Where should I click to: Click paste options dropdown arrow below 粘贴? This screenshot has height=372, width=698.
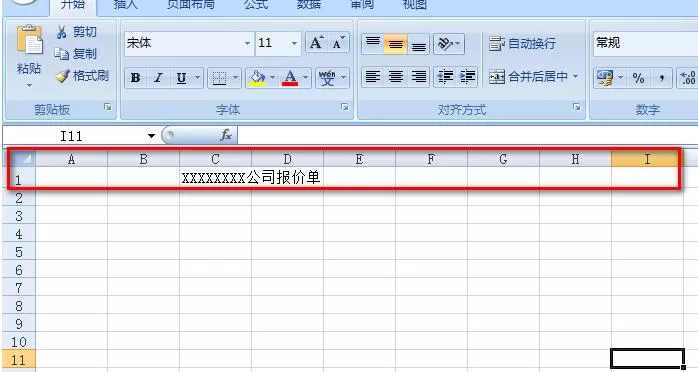[29, 85]
